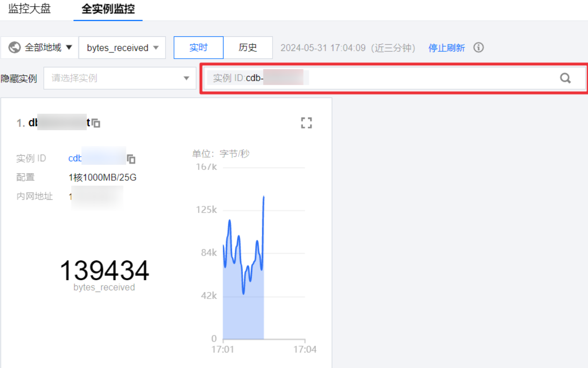The width and height of the screenshot is (588, 368).
Task: Copy the instance name with the copy icon
Action: (x=96, y=123)
